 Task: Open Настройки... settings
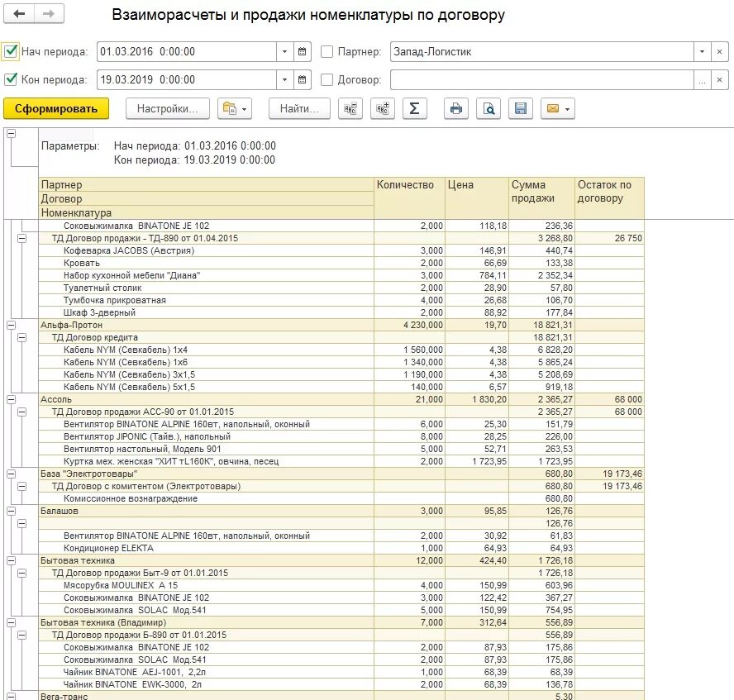pos(168,108)
